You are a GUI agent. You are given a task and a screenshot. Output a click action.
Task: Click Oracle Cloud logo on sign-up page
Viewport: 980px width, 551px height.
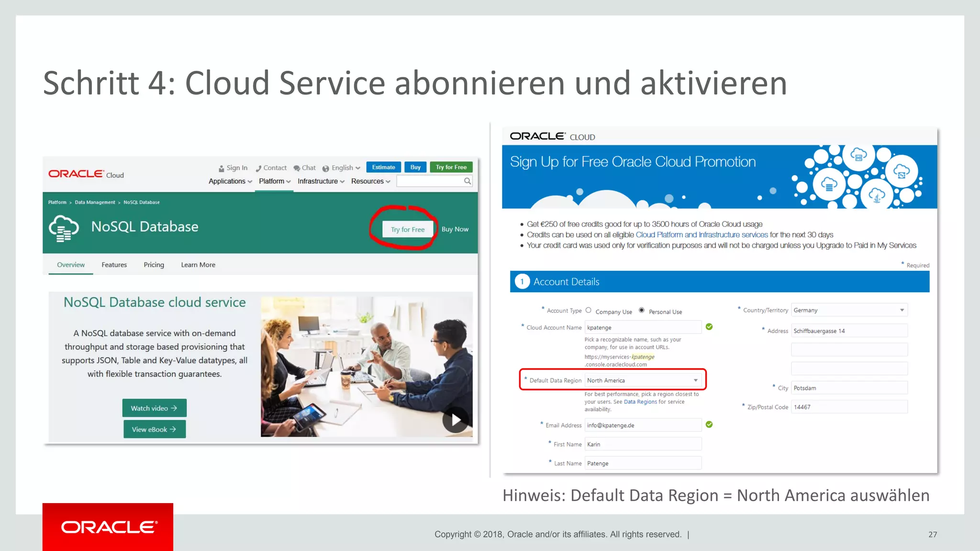[552, 136]
